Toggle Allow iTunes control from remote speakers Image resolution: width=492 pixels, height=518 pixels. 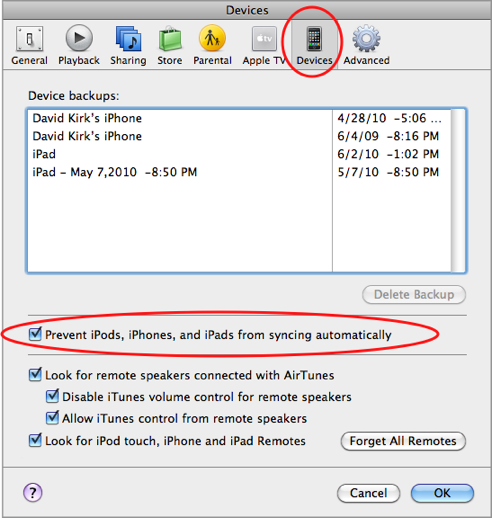(x=52, y=418)
